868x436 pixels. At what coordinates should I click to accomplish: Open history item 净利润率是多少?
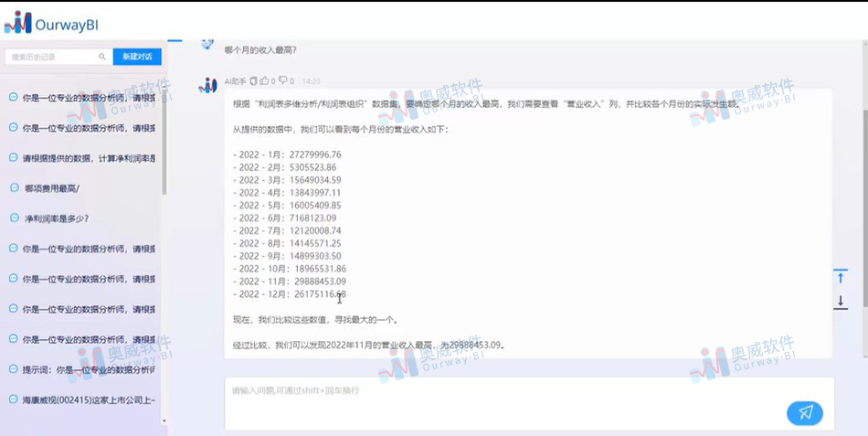point(57,218)
